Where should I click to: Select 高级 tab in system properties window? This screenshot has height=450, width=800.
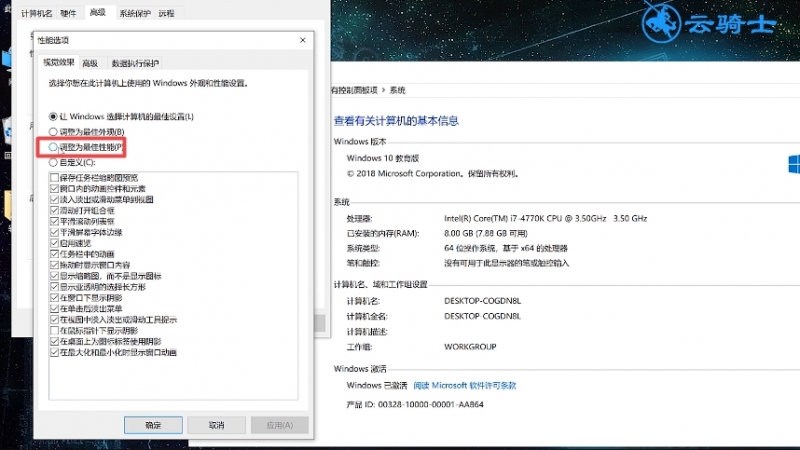97,12
